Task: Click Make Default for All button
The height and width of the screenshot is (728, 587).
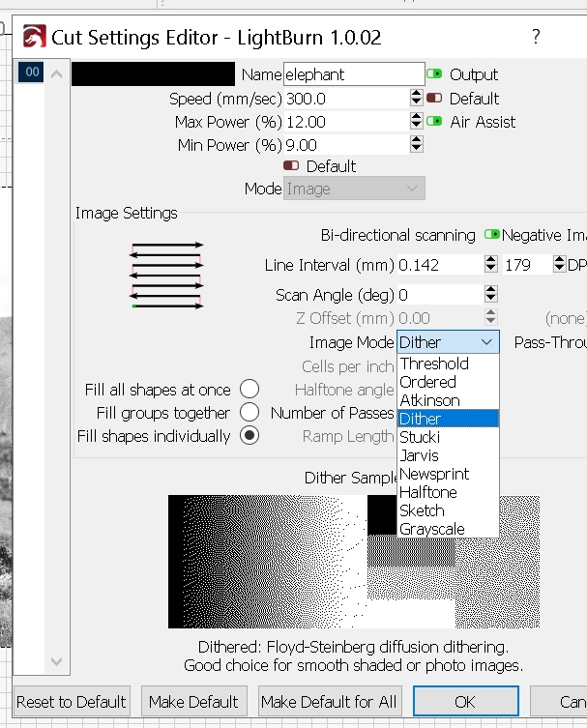Action: pos(329,702)
